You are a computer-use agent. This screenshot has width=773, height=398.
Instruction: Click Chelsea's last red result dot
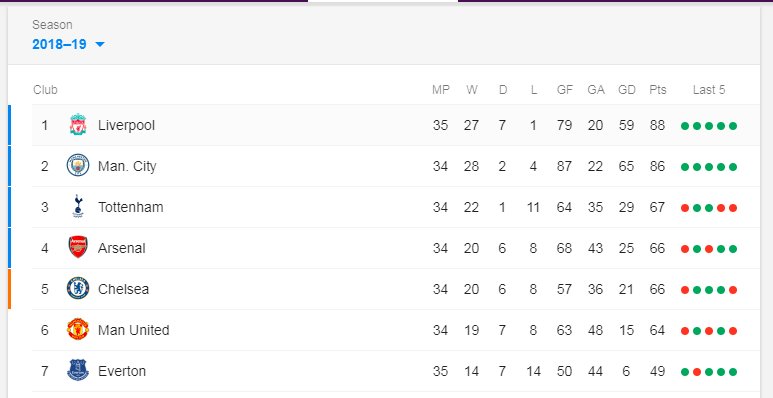click(733, 290)
